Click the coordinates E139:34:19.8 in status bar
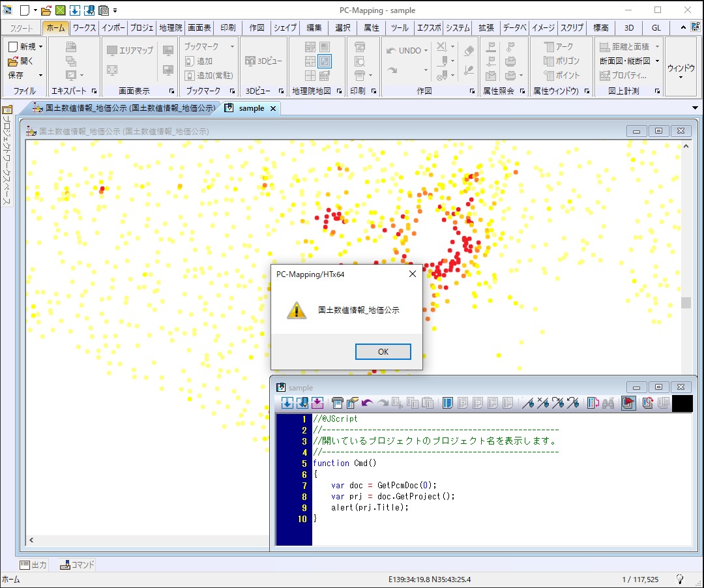The image size is (704, 588). pyautogui.click(x=430, y=580)
